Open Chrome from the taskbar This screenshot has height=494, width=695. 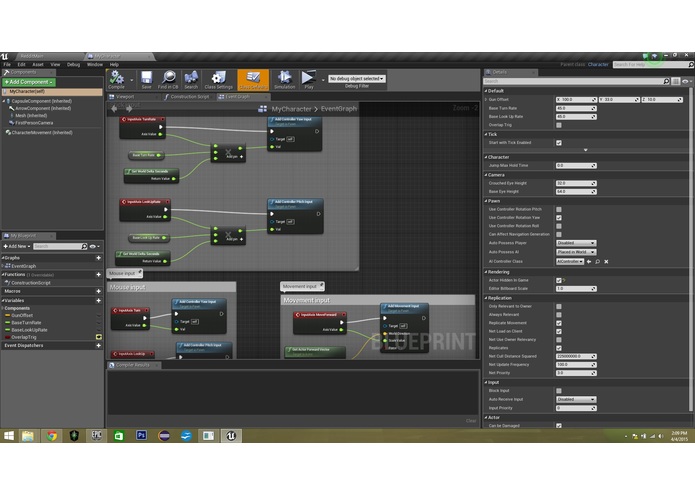(x=52, y=436)
